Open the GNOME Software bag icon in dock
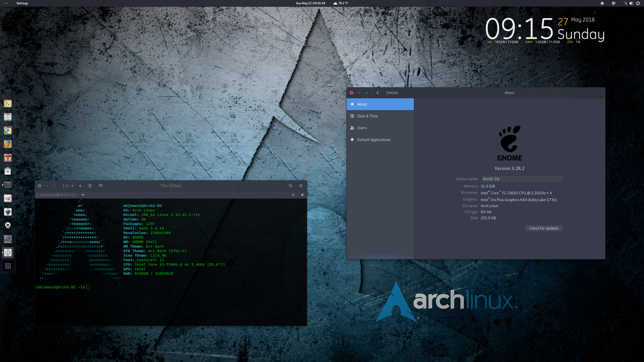The image size is (644, 362). (x=8, y=171)
